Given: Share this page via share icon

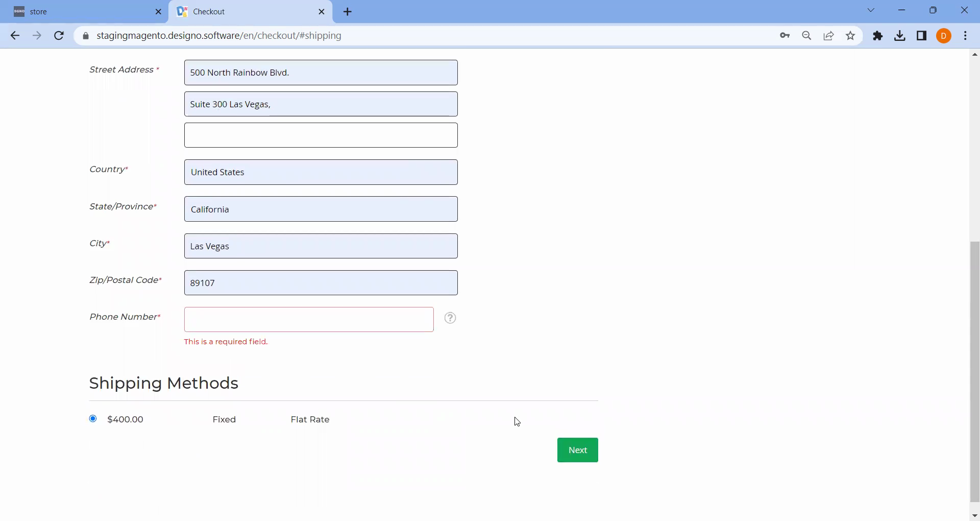Looking at the screenshot, I should (x=828, y=36).
